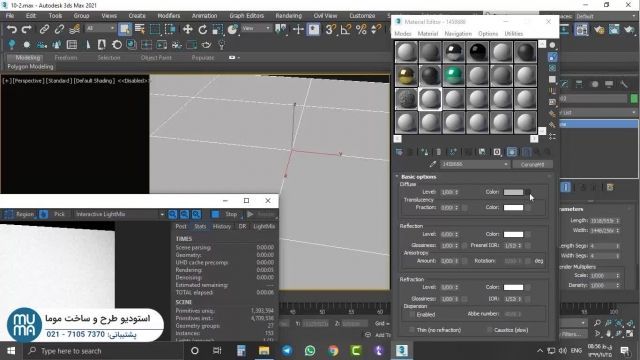Check the Caustics (slow) option
The image size is (640, 360).
[489, 329]
